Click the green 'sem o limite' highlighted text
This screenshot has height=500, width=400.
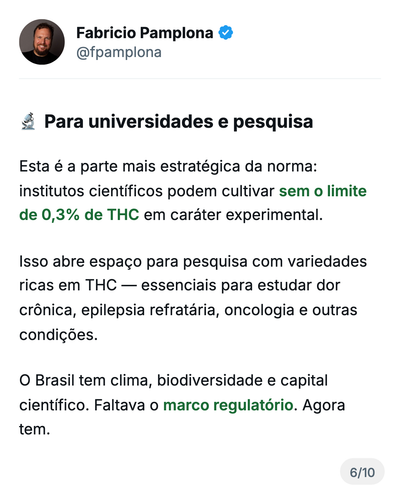pyautogui.click(x=323, y=191)
